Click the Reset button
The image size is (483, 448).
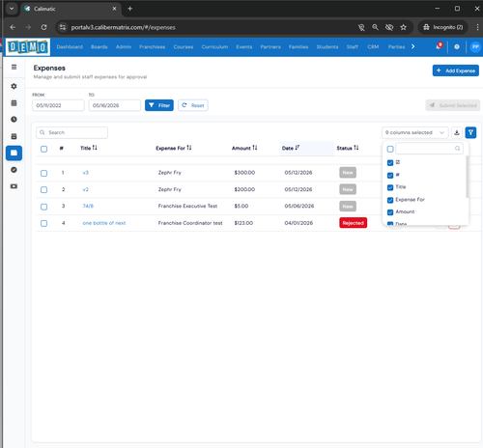pos(193,105)
